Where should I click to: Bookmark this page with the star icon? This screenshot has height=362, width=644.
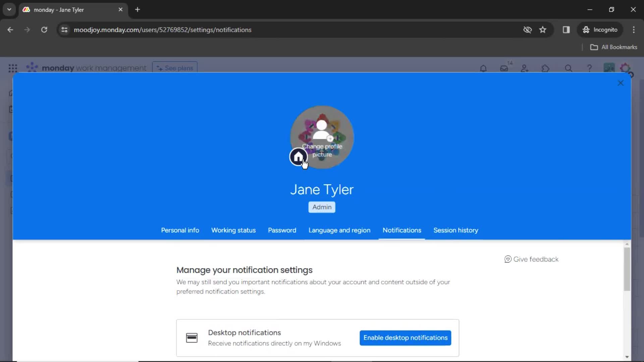(x=543, y=30)
